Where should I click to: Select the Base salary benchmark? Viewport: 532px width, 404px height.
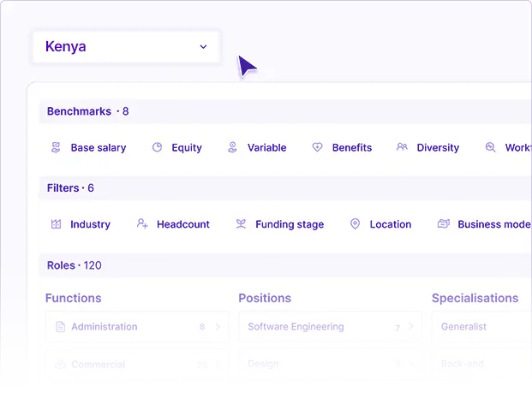[x=98, y=147]
